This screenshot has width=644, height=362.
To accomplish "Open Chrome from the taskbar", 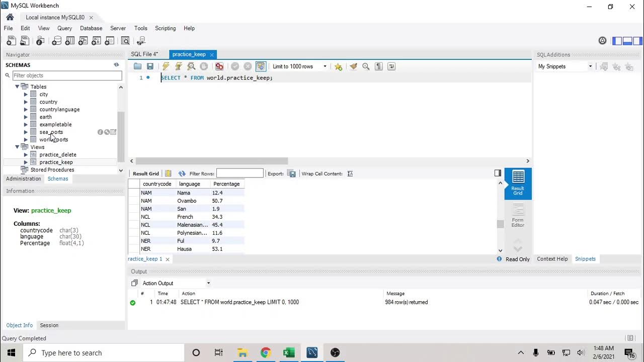I will click(266, 352).
